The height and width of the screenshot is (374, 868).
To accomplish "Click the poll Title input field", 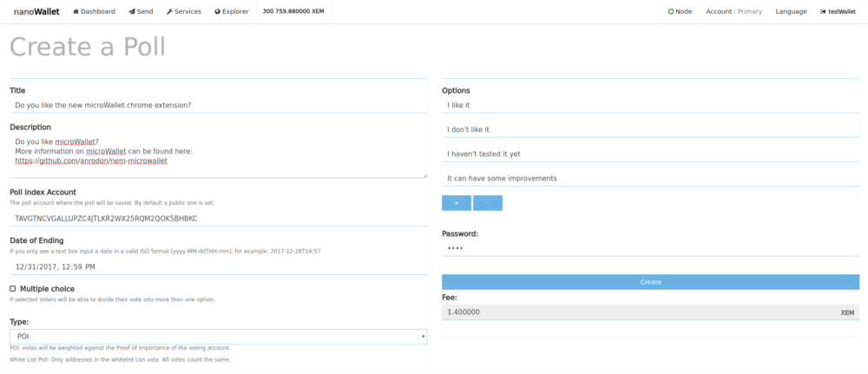I will pyautogui.click(x=219, y=105).
